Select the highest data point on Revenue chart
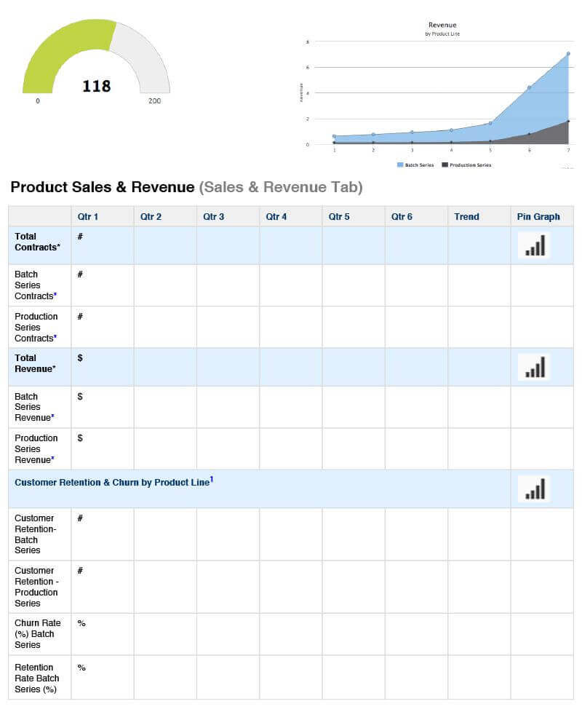The width and height of the screenshot is (582, 728). point(568,53)
